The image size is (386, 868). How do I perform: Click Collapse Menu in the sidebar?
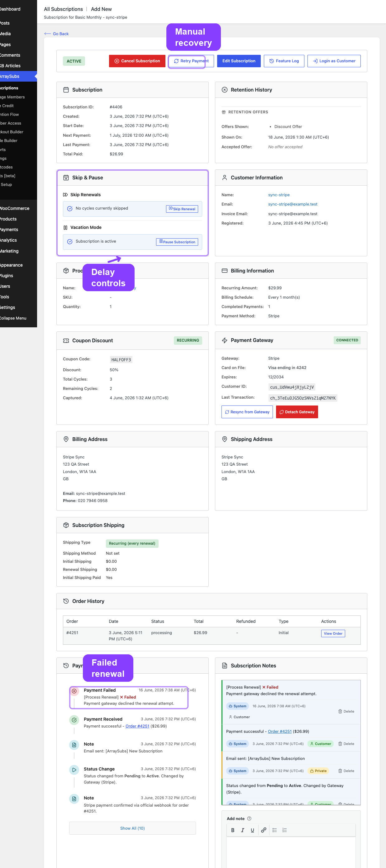pyautogui.click(x=13, y=318)
